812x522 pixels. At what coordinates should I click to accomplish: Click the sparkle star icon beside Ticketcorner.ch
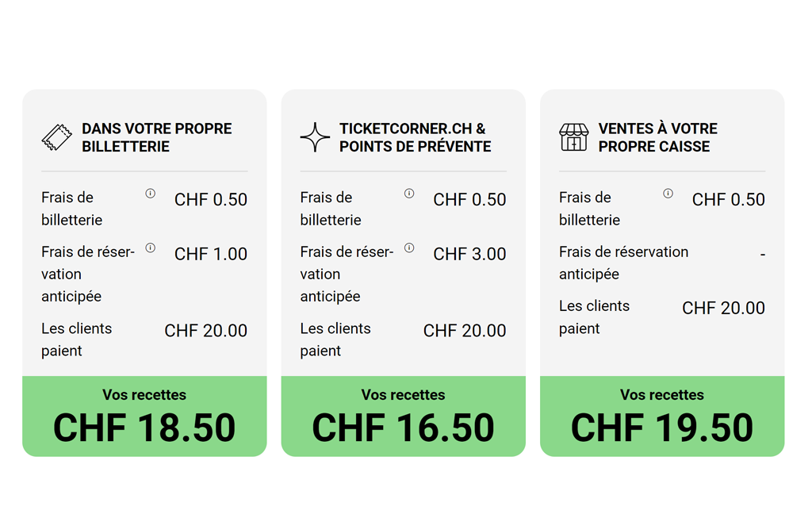point(315,137)
